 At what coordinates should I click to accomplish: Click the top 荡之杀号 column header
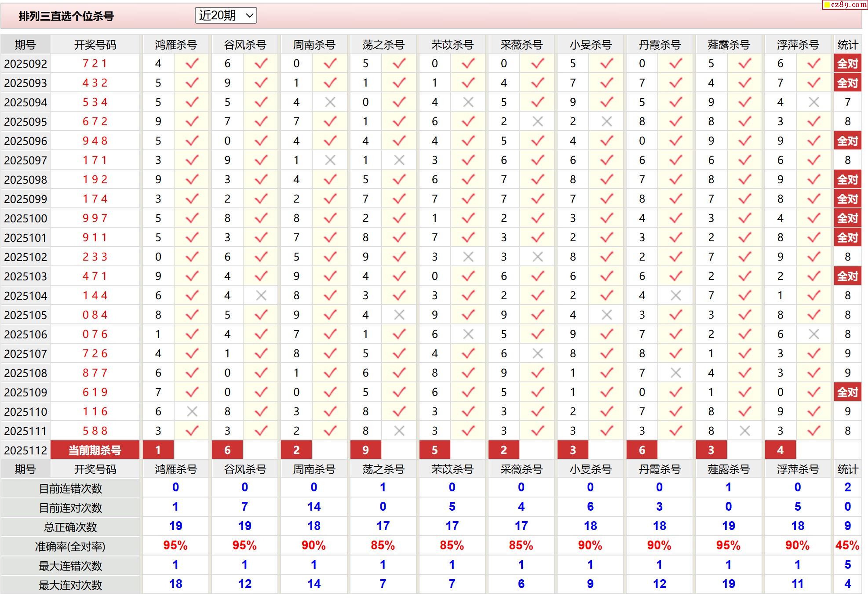pyautogui.click(x=383, y=45)
